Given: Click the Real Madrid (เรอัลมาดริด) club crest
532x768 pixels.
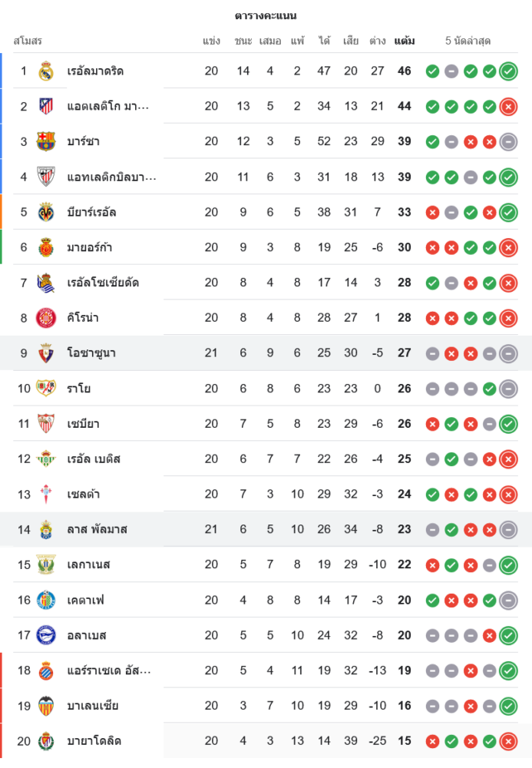Looking at the screenshot, I should 46,71.
